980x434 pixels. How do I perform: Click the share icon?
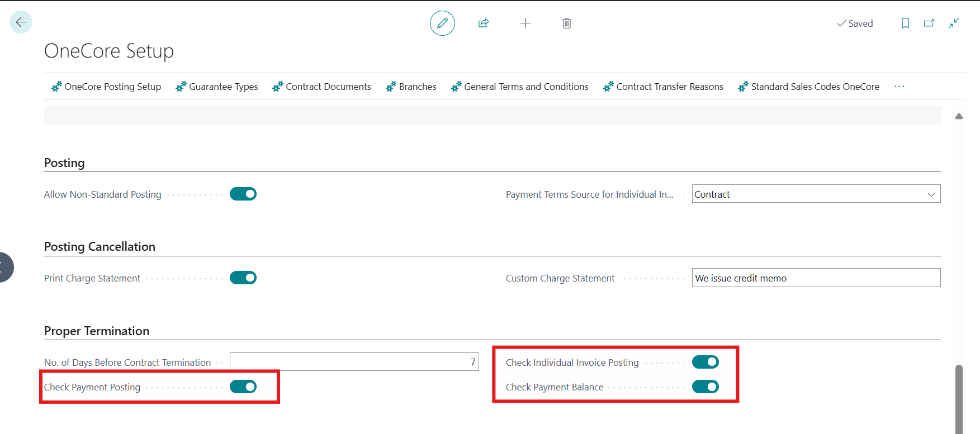click(x=484, y=23)
